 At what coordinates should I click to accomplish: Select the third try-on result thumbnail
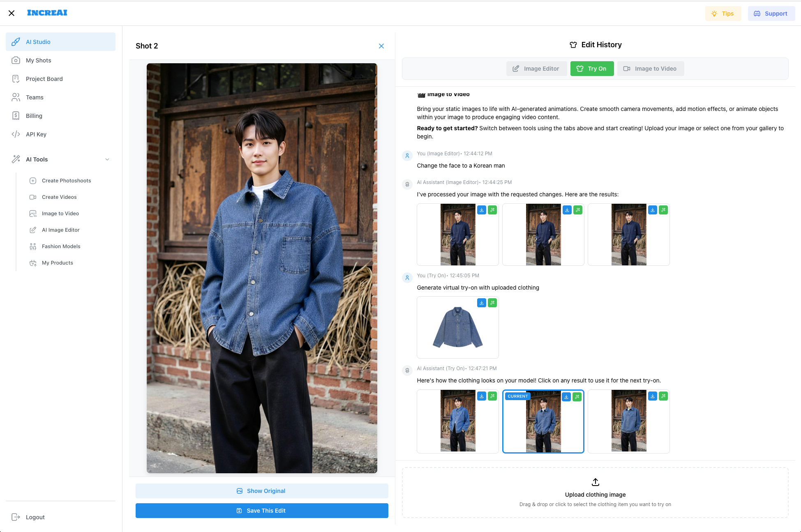tap(628, 423)
